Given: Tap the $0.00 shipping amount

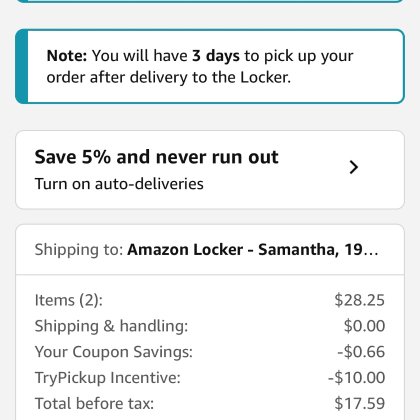Looking at the screenshot, I should [364, 326].
